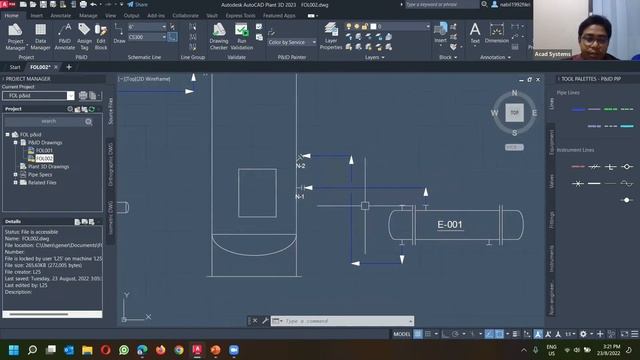
Task: Select the P&ID Annotate tool
Action: point(64,37)
